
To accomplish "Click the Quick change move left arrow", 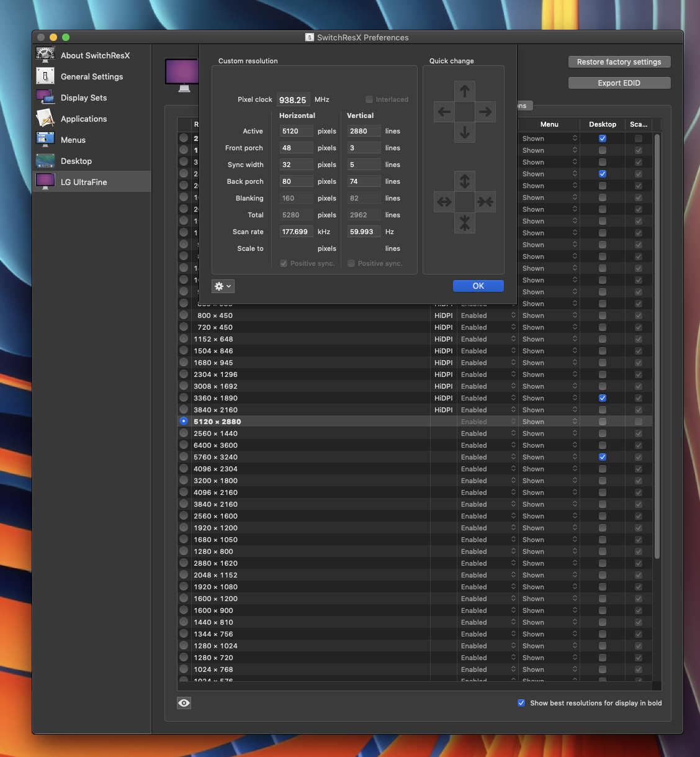I will pos(444,112).
